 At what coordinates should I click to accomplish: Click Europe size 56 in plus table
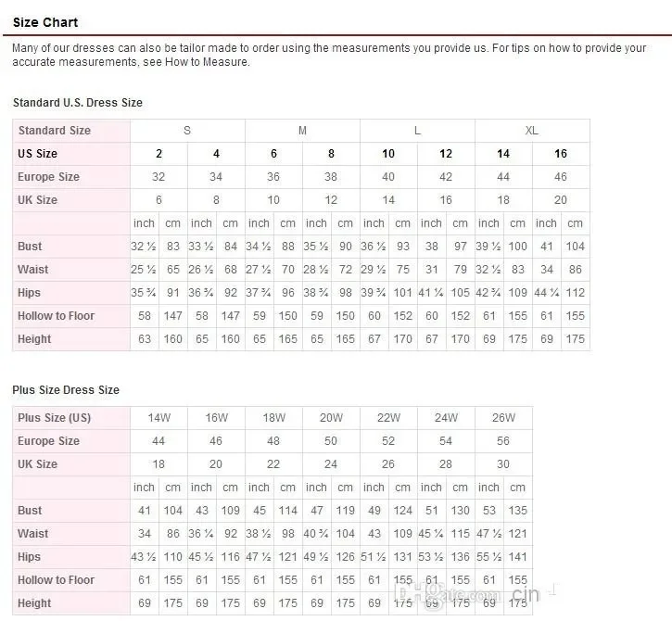point(503,441)
